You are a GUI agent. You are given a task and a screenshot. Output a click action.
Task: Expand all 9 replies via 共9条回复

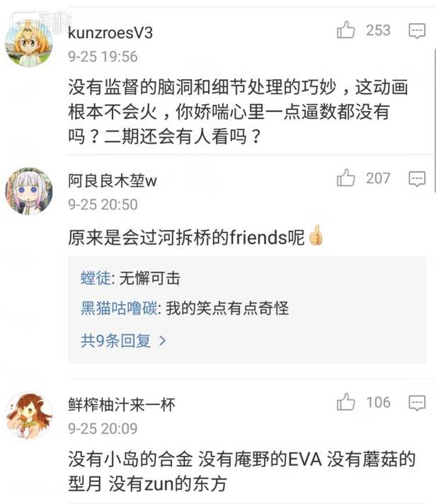pos(123,341)
